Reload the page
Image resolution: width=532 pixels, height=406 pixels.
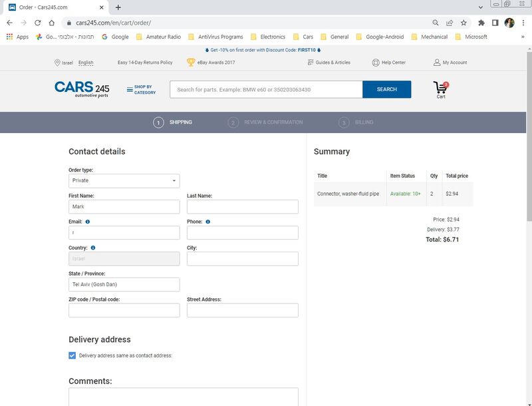pyautogui.click(x=38, y=23)
